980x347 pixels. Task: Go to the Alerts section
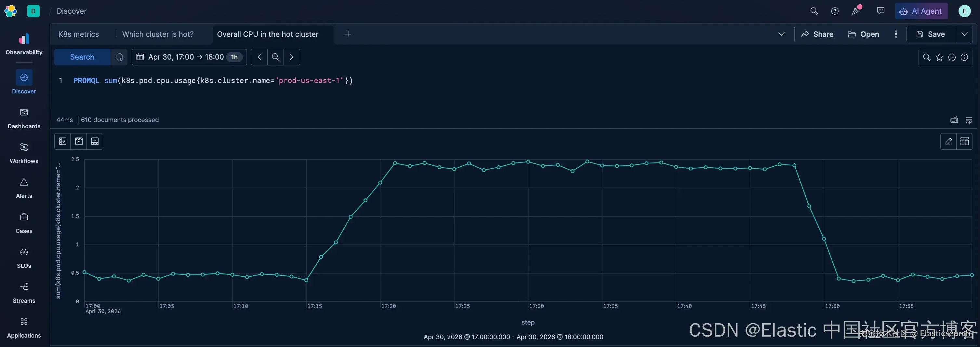(24, 188)
